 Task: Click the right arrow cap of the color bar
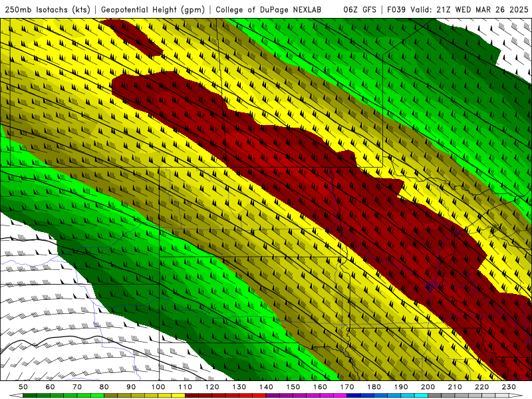(x=516, y=396)
